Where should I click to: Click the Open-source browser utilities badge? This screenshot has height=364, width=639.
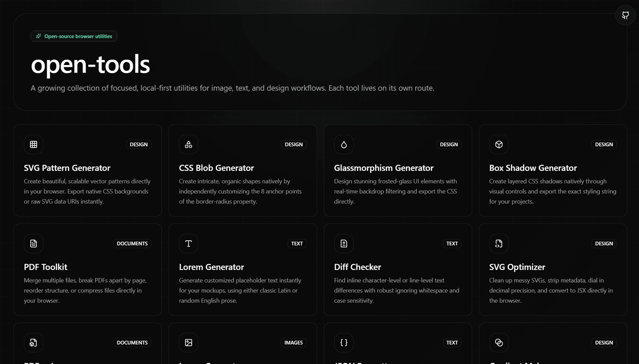[x=74, y=36]
